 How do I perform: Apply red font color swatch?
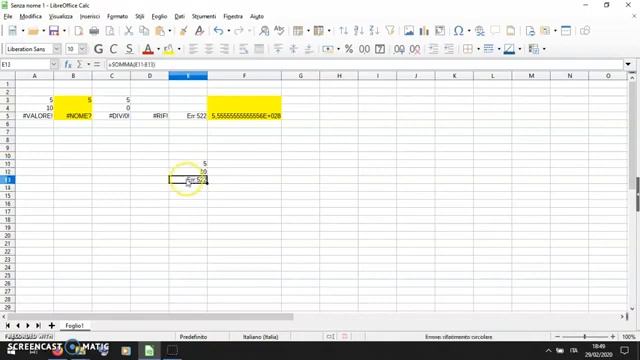[148, 49]
